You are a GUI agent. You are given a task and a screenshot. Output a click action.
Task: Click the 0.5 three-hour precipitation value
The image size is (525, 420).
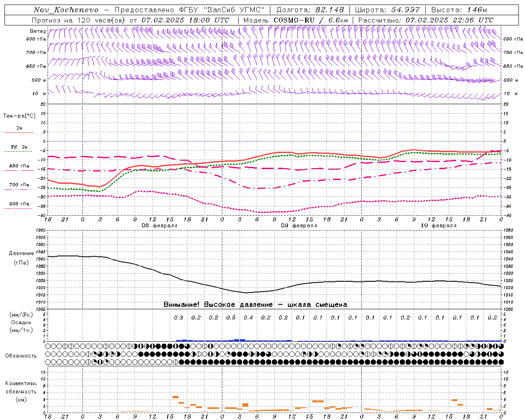point(231,317)
